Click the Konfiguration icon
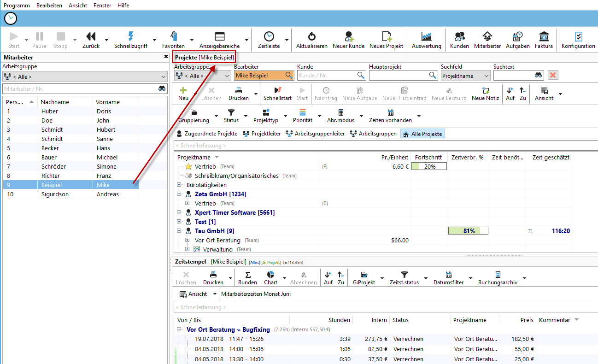Viewport: 598px width, 364px height. 578,37
